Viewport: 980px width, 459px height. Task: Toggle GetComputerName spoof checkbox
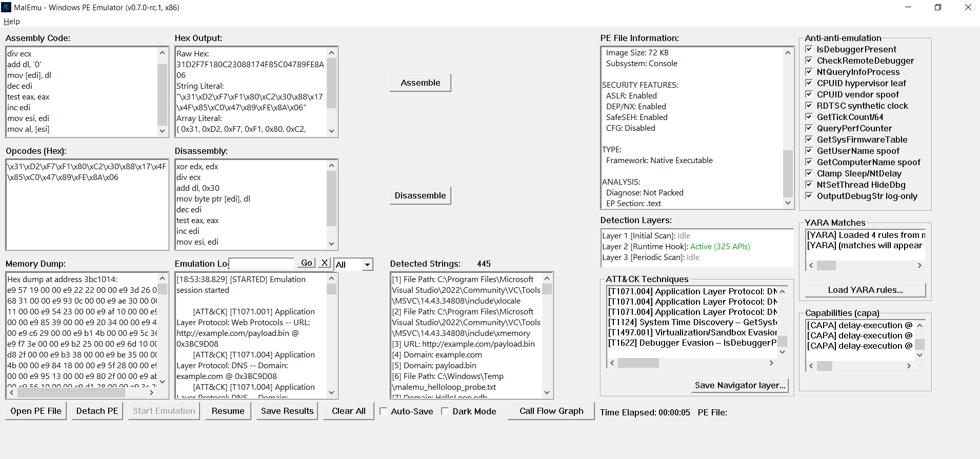point(809,162)
